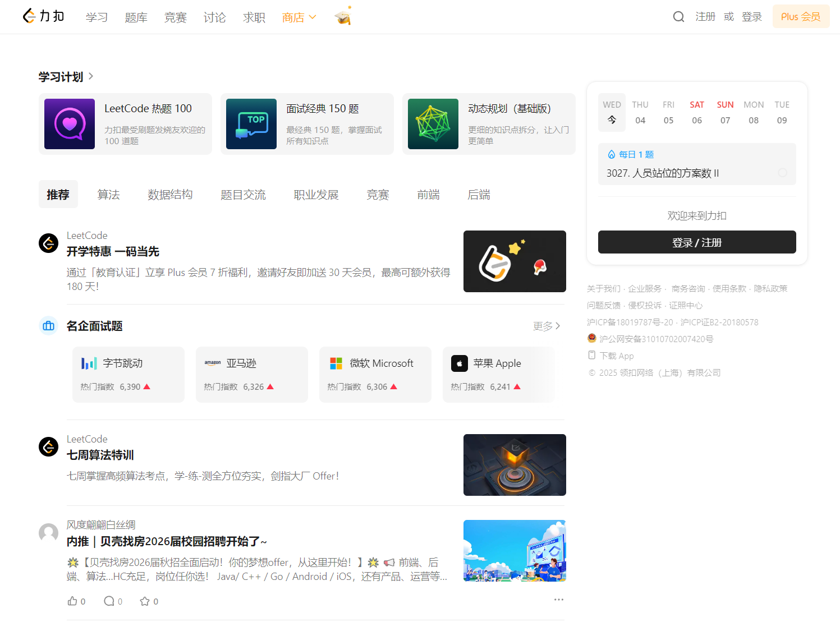Open 内推 | 贝壳找房2026届校园招聘 post
The width and height of the screenshot is (840, 622).
[167, 541]
